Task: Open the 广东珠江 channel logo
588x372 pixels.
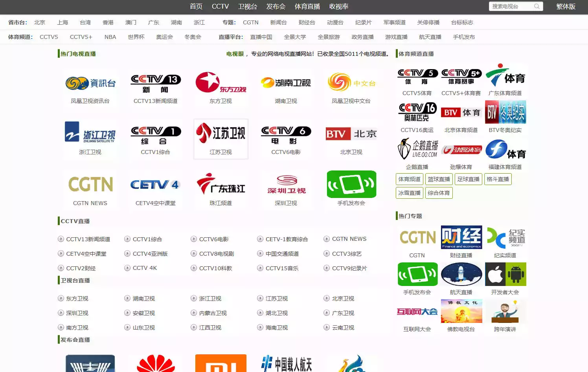Action: 221,184
